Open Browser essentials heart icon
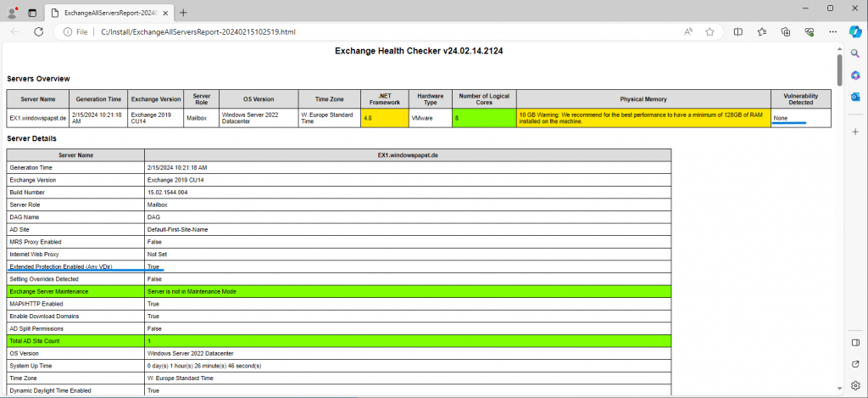 tap(810, 32)
